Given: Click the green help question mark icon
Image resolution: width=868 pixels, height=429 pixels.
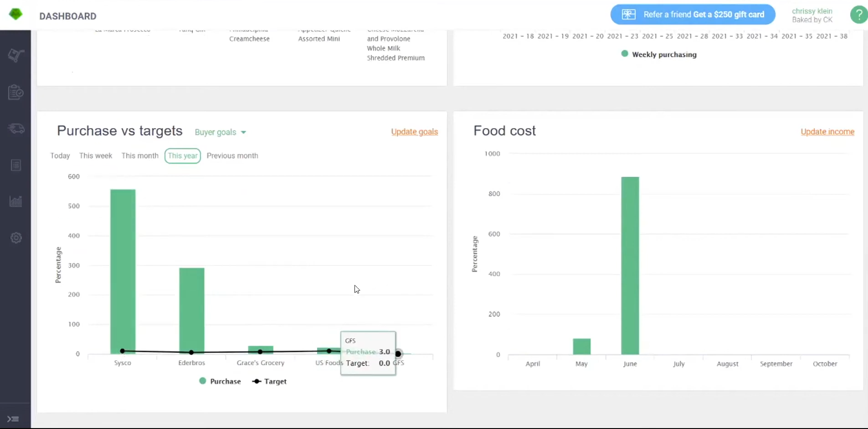Looking at the screenshot, I should tap(859, 15).
